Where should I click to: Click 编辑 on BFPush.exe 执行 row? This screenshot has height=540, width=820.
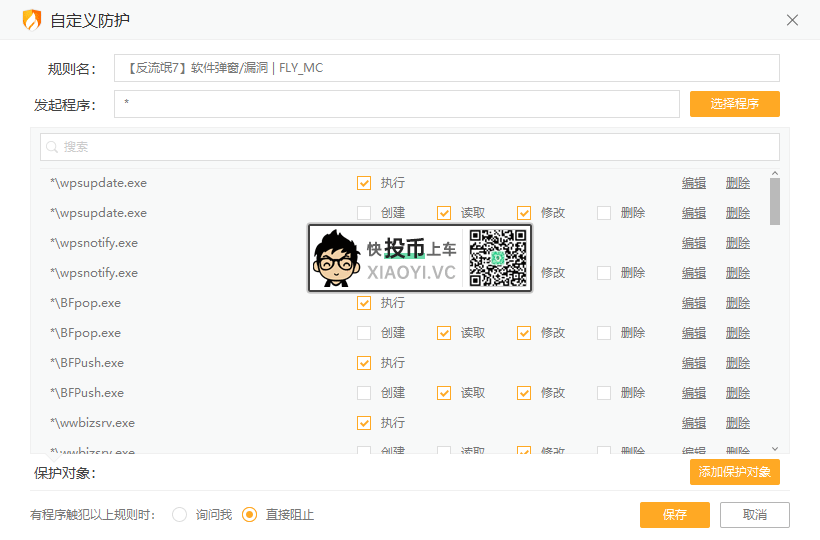(x=694, y=363)
